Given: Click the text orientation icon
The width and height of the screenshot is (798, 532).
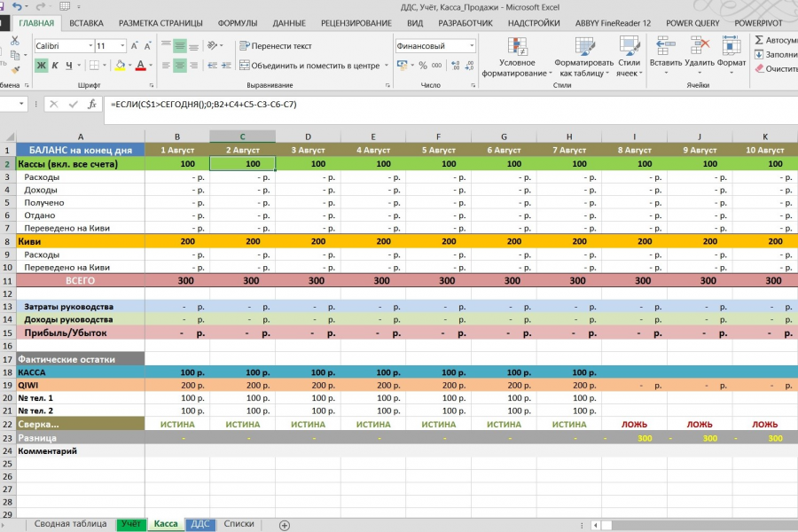Looking at the screenshot, I should coord(212,46).
